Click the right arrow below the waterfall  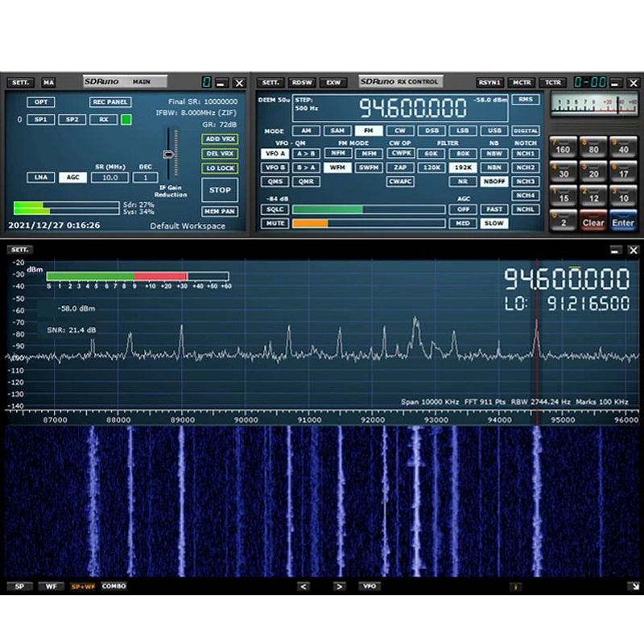coord(339,587)
